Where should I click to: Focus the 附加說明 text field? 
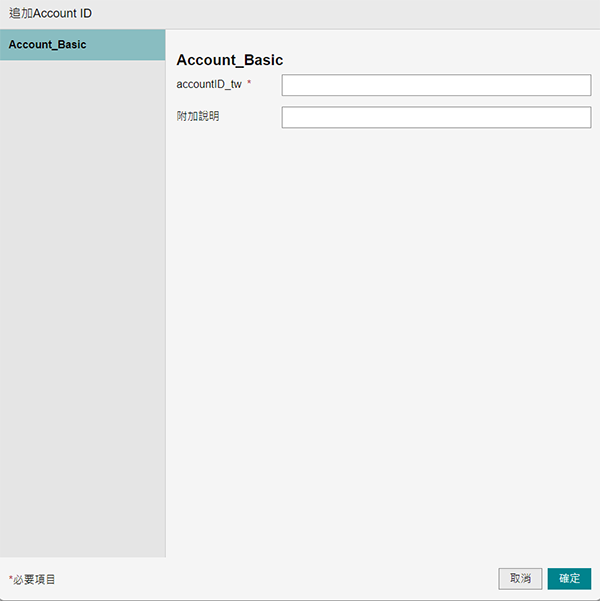[436, 118]
